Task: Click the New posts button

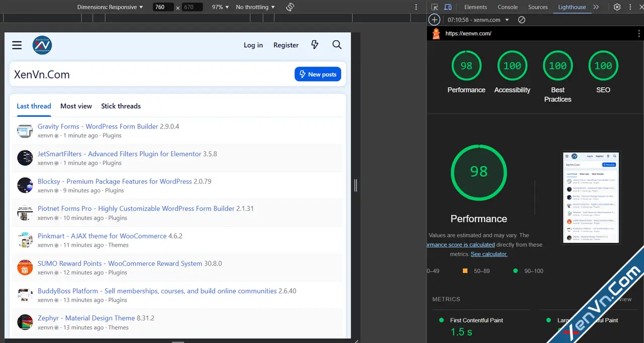Action: [318, 74]
